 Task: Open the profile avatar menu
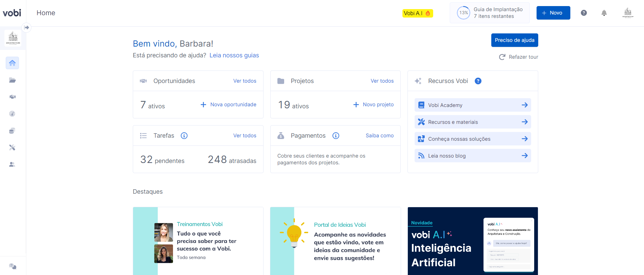click(x=628, y=13)
